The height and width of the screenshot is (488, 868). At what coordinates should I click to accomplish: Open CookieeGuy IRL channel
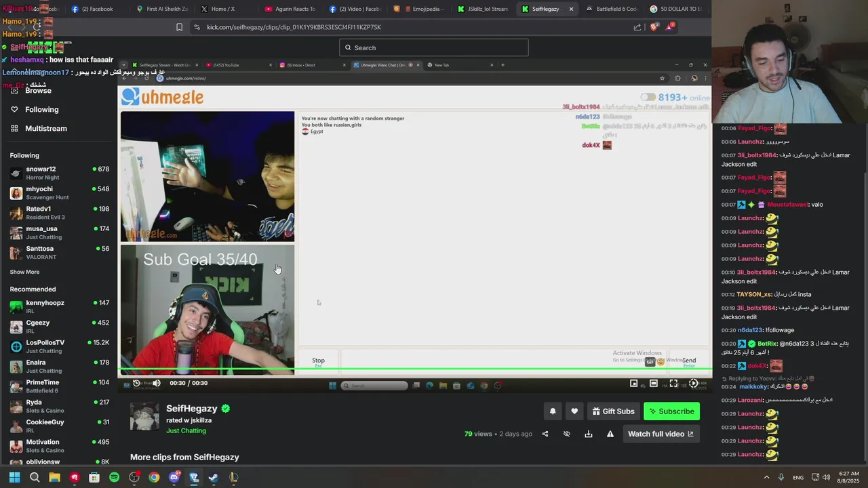point(59,426)
